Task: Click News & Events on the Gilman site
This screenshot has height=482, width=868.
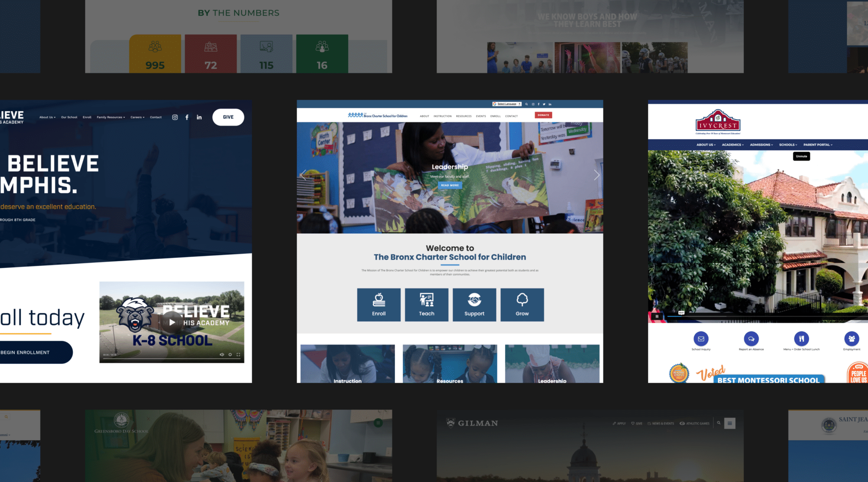Action: click(x=661, y=423)
